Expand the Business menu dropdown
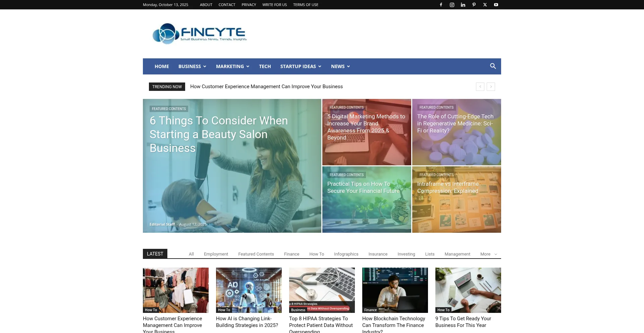Screen dimensions: 644x333 192,66
